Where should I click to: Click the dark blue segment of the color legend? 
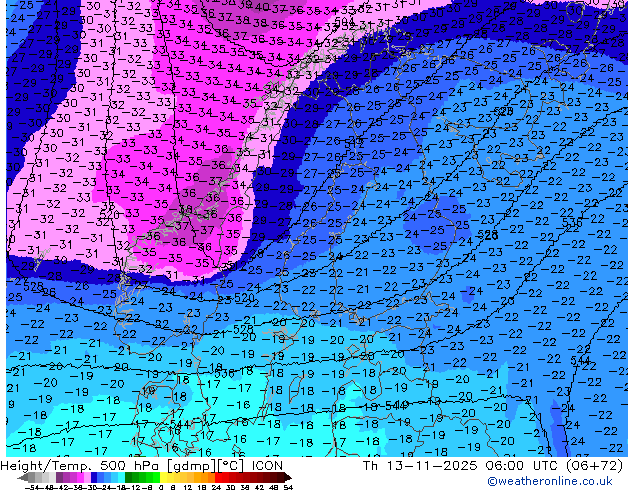tap(94, 477)
